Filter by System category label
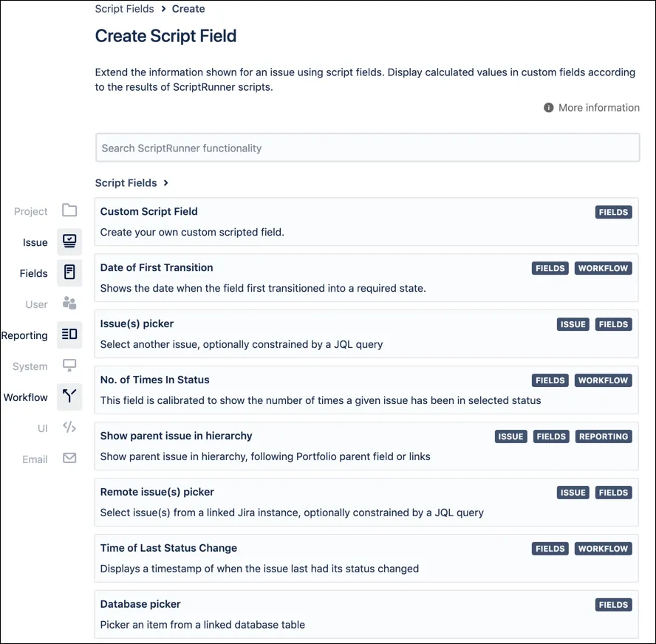This screenshot has height=644, width=656. point(30,366)
